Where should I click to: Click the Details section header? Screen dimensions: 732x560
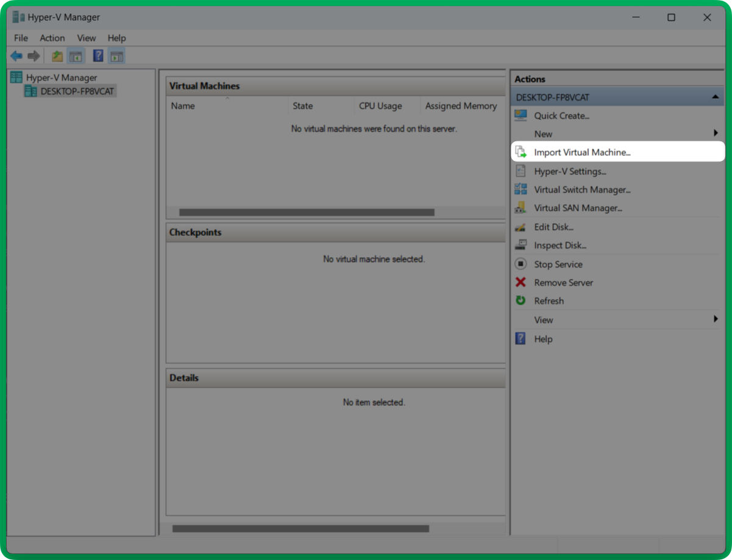(x=335, y=378)
